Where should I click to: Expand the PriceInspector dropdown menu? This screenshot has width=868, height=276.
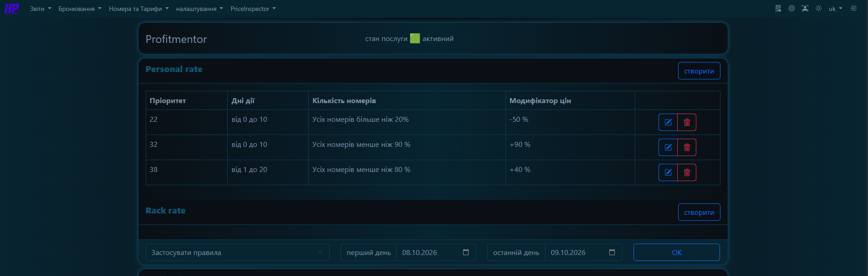(253, 9)
